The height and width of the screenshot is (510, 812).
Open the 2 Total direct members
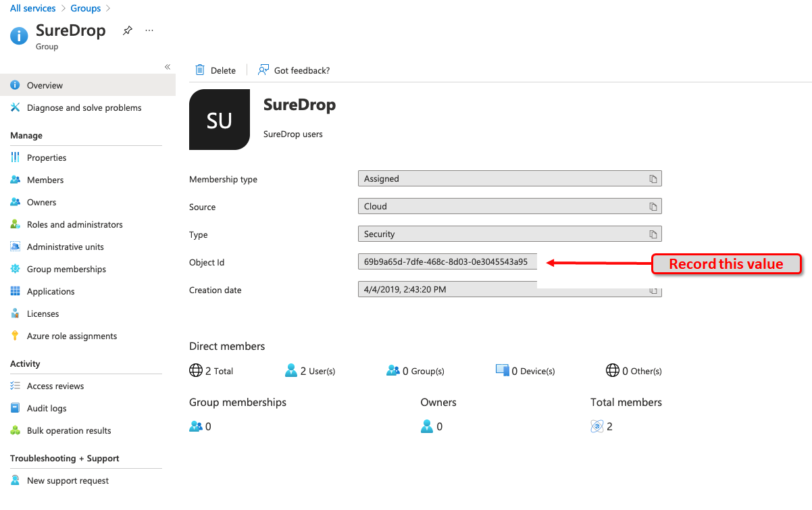pyautogui.click(x=211, y=371)
